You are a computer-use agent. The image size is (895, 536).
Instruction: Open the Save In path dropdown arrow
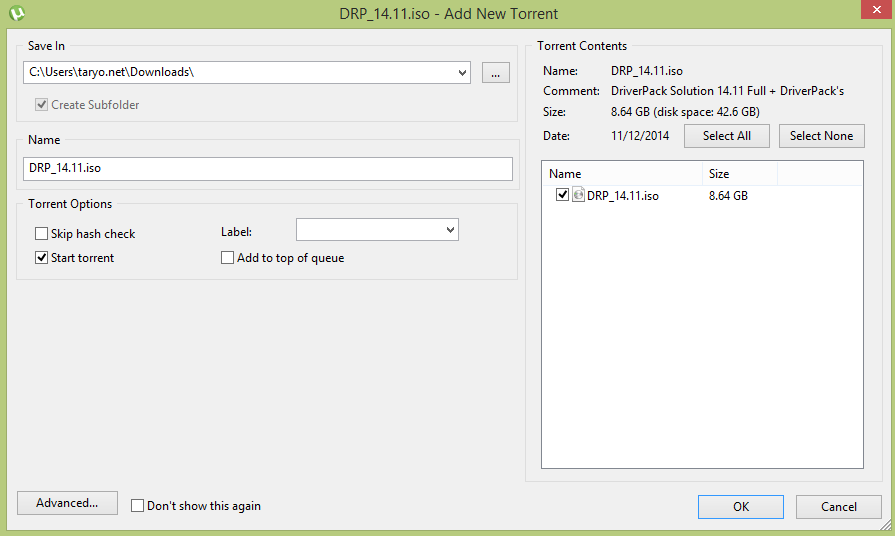coord(462,72)
